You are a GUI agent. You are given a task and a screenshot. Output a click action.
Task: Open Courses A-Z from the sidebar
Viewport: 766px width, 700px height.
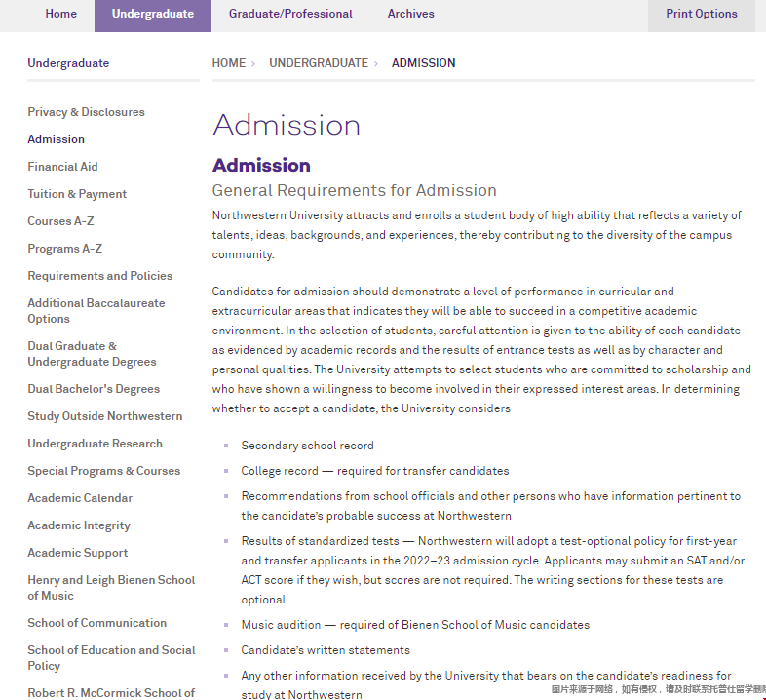point(60,221)
